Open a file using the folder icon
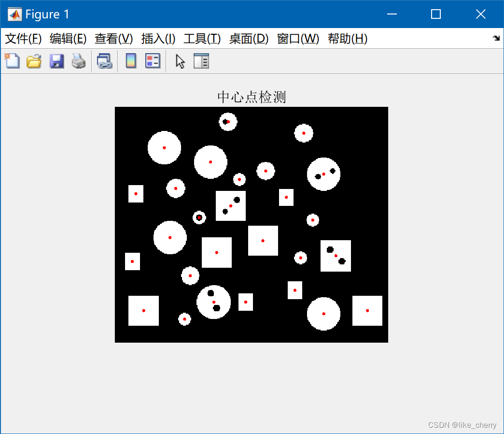Image resolution: width=504 pixels, height=434 pixels. click(x=33, y=61)
